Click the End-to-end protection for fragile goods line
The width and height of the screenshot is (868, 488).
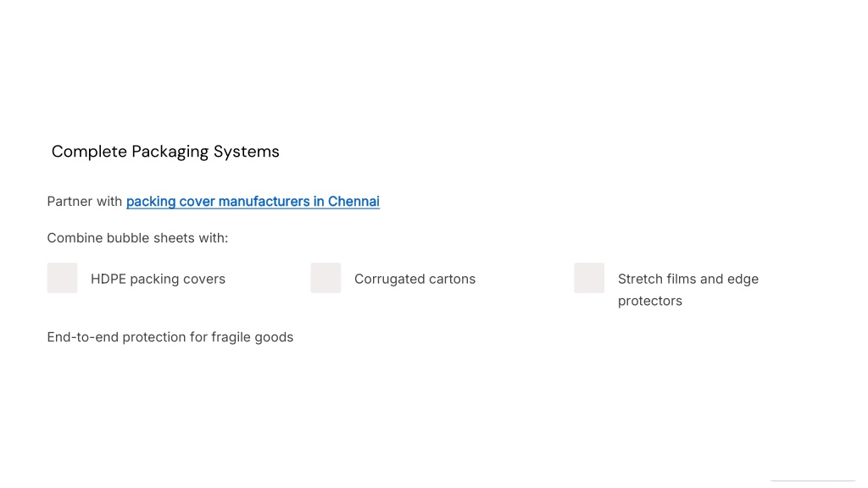(170, 337)
